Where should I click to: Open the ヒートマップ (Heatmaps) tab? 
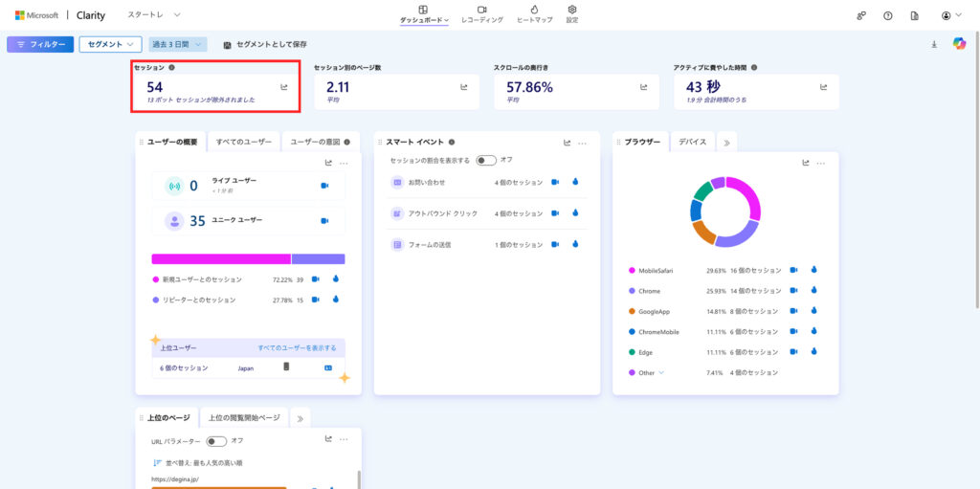tap(534, 14)
